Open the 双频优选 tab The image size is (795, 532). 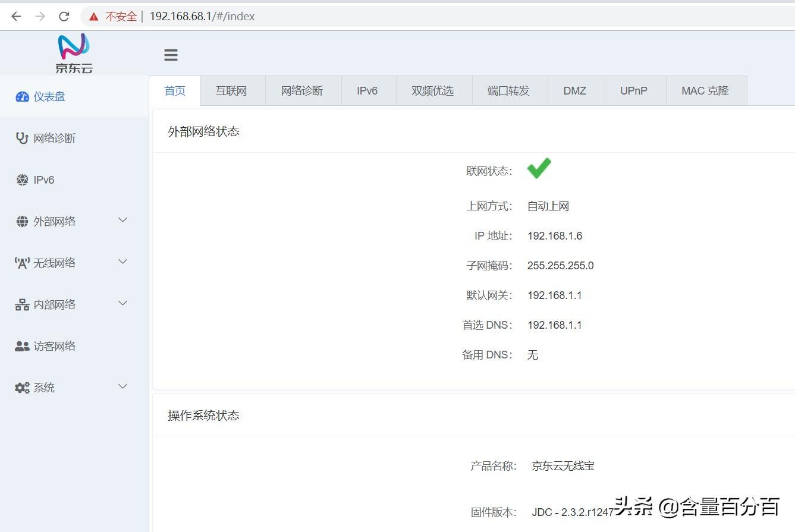(x=432, y=91)
